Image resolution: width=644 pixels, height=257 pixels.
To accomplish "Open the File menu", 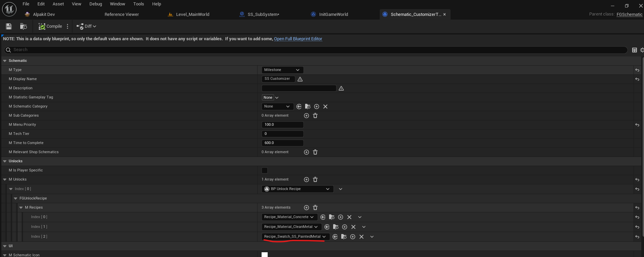I will 26,4.
